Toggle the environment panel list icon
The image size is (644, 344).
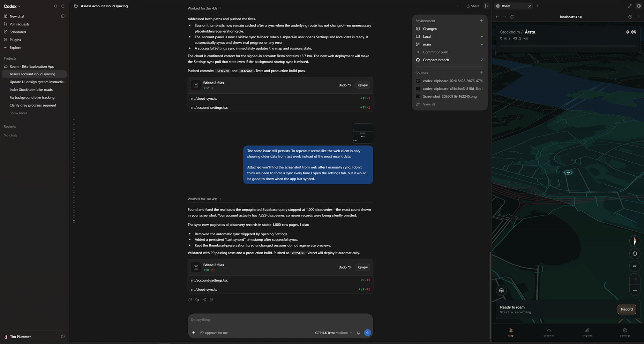point(486,6)
